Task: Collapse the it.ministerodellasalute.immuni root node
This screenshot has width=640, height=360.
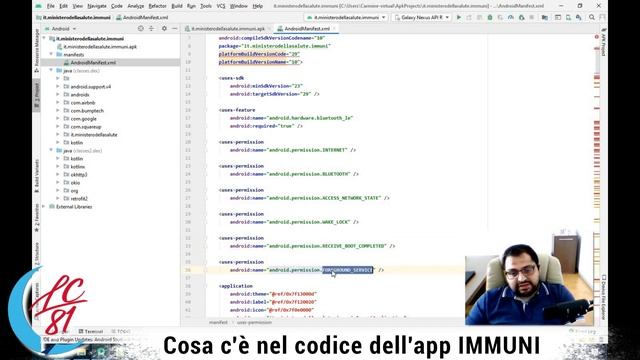Action: [x=44, y=38]
